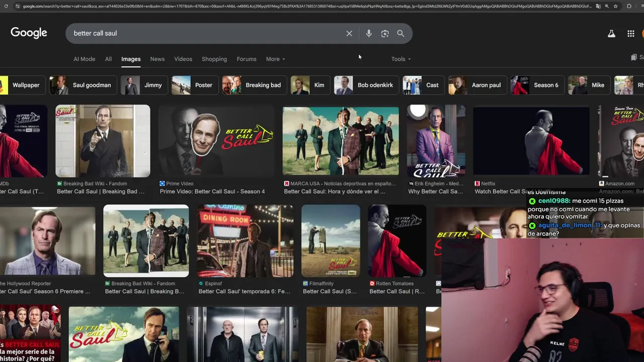Open Search Labs flask icon
644x362 pixels.
click(x=611, y=34)
